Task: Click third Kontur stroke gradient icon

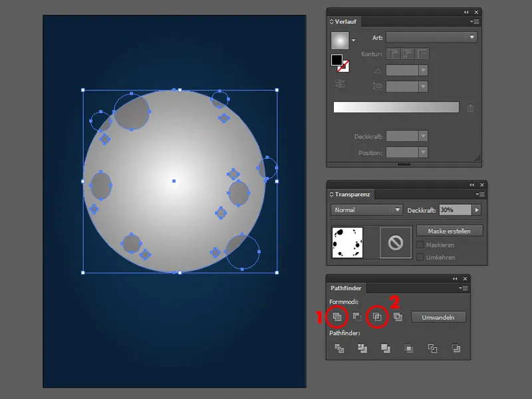Action: click(x=422, y=54)
